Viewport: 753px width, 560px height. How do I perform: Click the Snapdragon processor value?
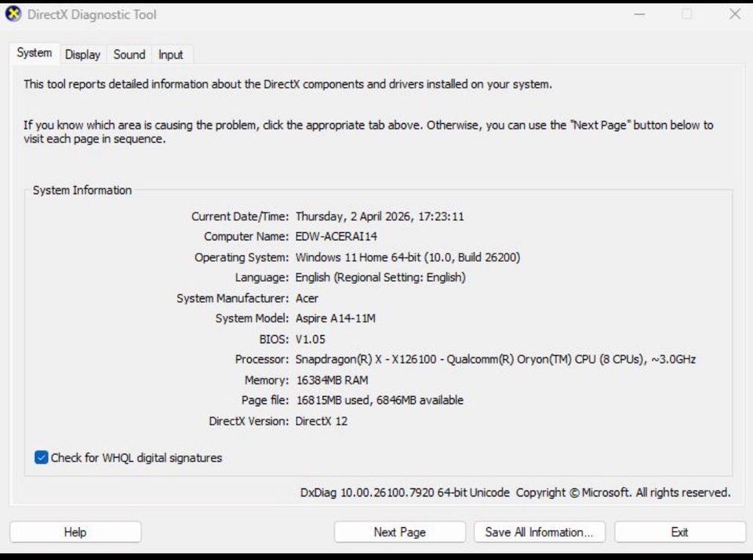(x=496, y=359)
